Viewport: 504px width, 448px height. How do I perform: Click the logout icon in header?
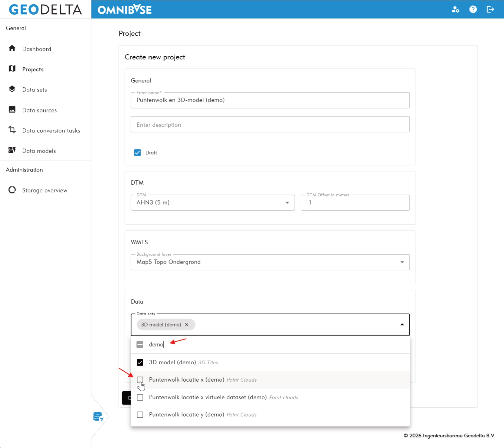(x=490, y=9)
